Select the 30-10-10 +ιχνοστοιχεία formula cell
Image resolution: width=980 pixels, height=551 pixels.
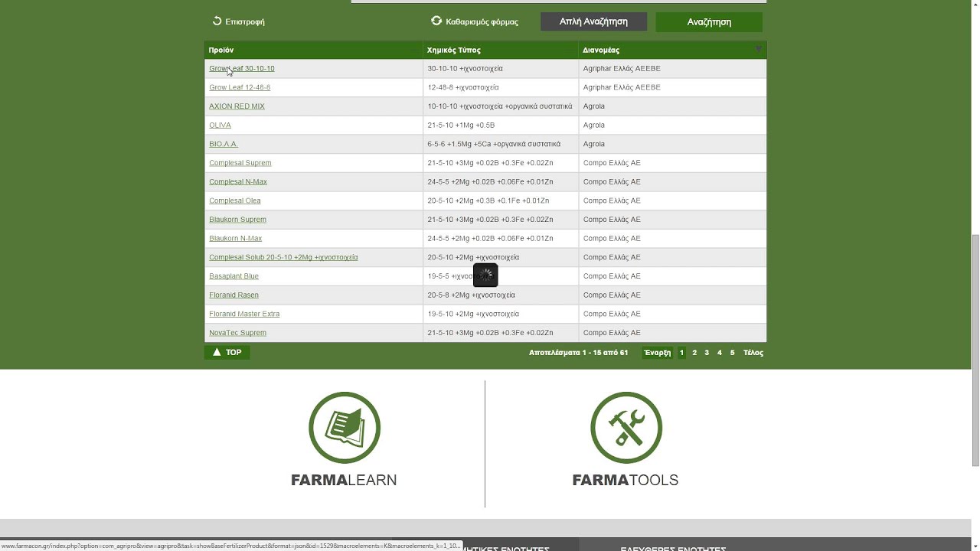pyautogui.click(x=501, y=69)
